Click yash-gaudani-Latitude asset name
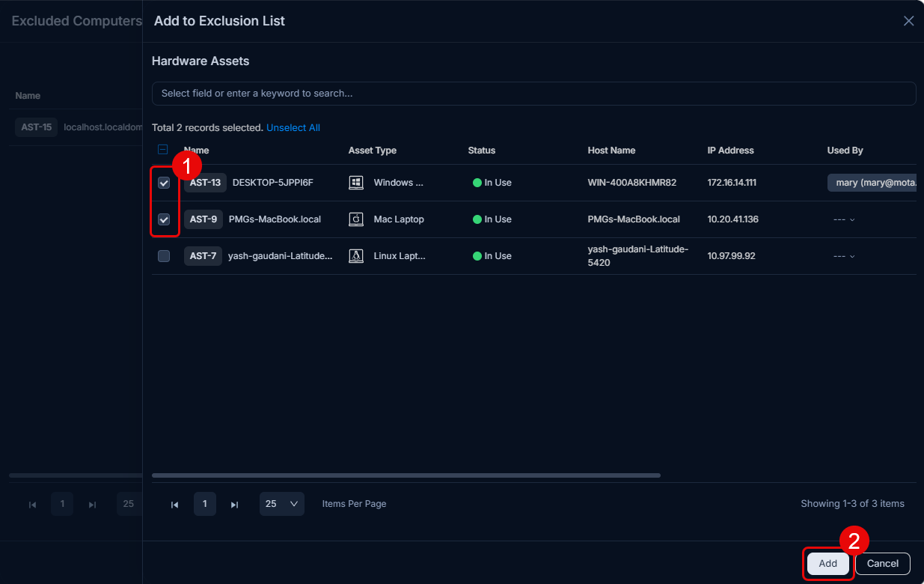 pos(281,256)
